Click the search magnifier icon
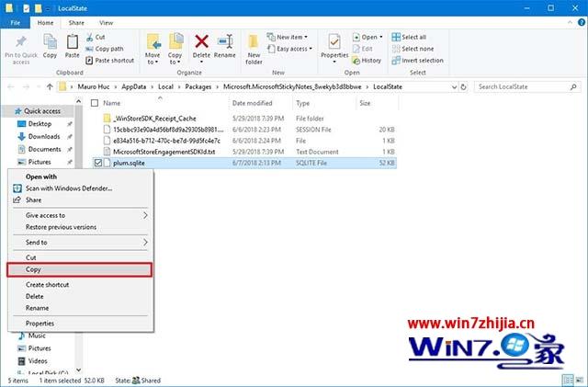Image resolution: width=588 pixels, height=387 pixels. tap(573, 87)
